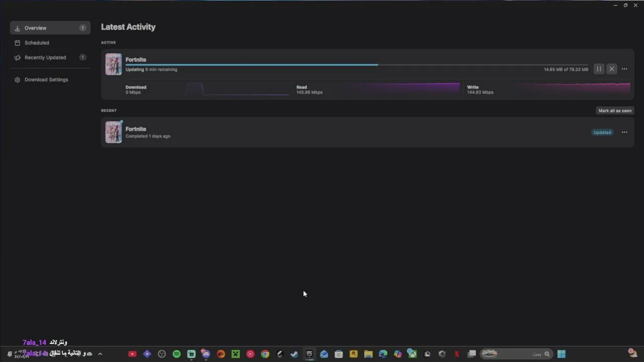
Task: Click the Overview count badge
Action: point(83,28)
